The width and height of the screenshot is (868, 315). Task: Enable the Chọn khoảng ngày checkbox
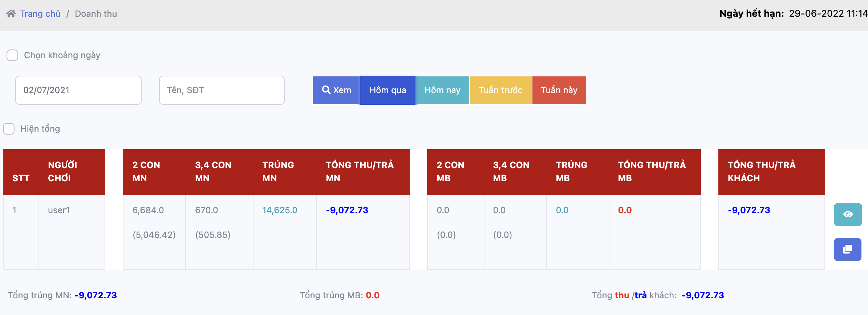pos(12,55)
